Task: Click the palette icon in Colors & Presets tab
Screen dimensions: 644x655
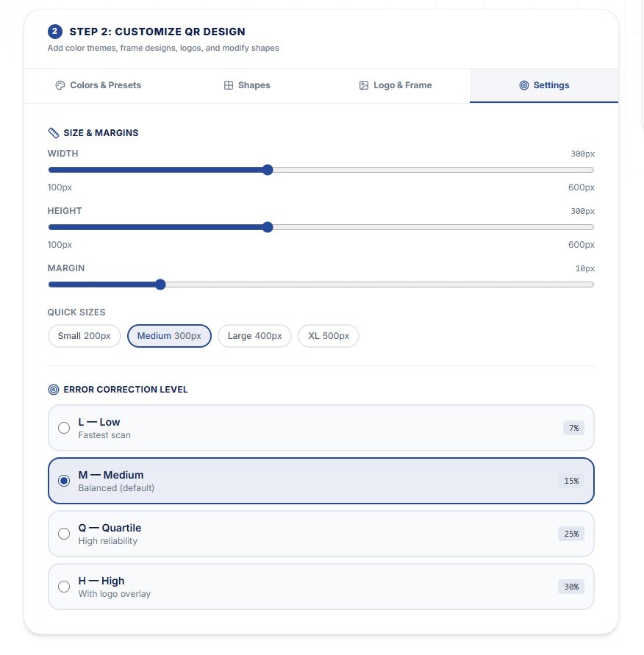Action: pyautogui.click(x=60, y=85)
